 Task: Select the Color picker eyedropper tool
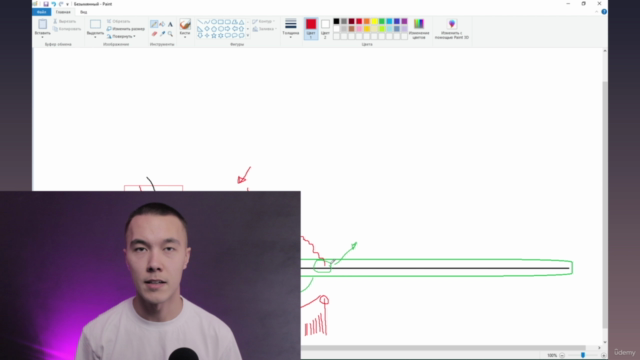click(162, 34)
